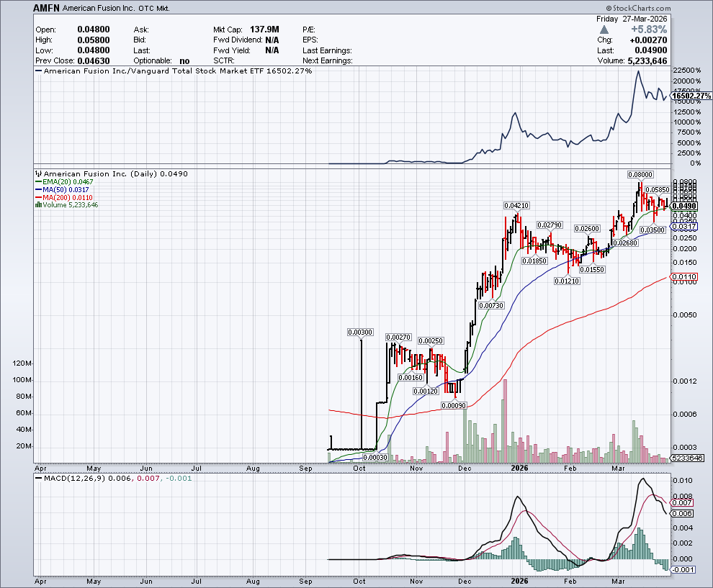The width and height of the screenshot is (713, 588).
Task: Click the Friday 27-Mar-2026 date
Action: 632,19
